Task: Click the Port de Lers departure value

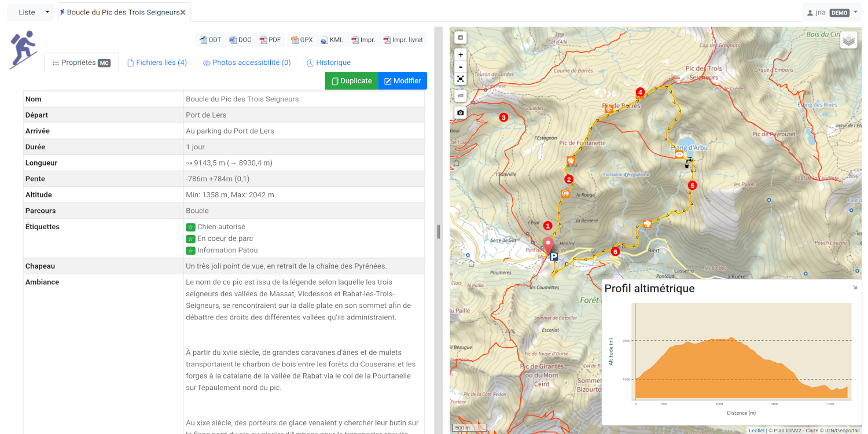Action: click(206, 115)
